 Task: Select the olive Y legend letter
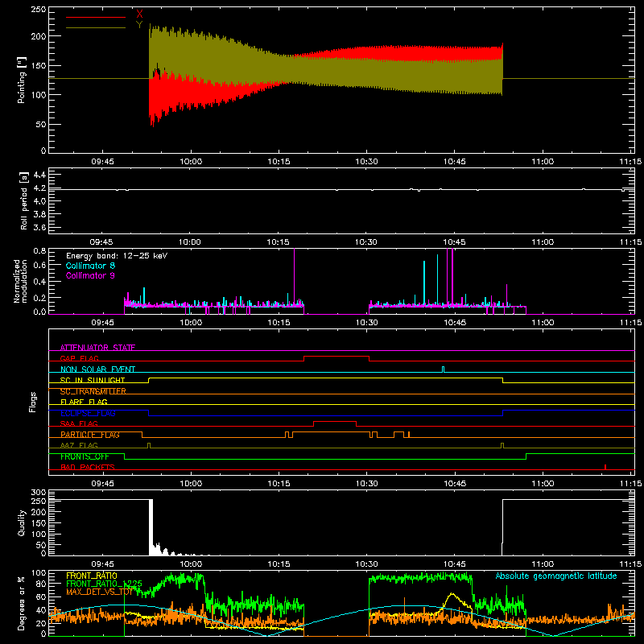click(139, 25)
